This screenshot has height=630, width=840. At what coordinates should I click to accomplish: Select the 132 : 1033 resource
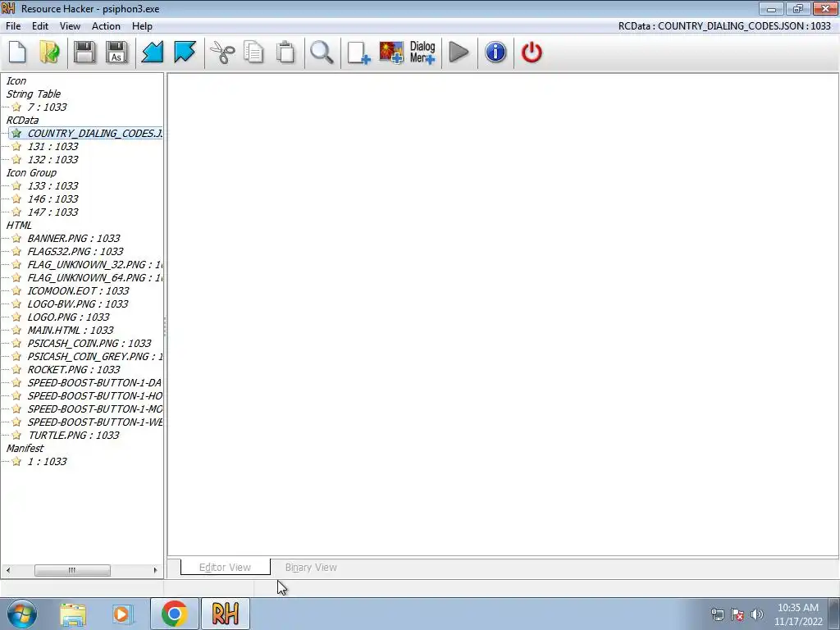click(x=52, y=160)
